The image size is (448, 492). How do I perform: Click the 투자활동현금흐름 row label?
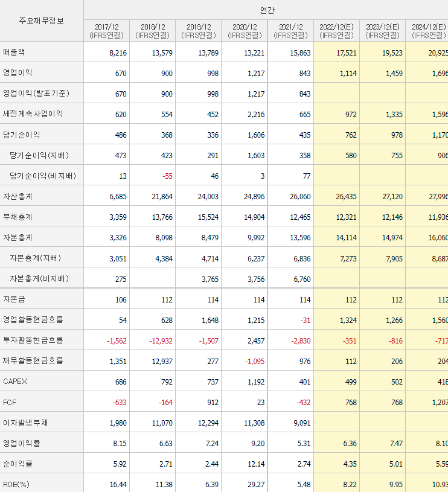click(33, 340)
